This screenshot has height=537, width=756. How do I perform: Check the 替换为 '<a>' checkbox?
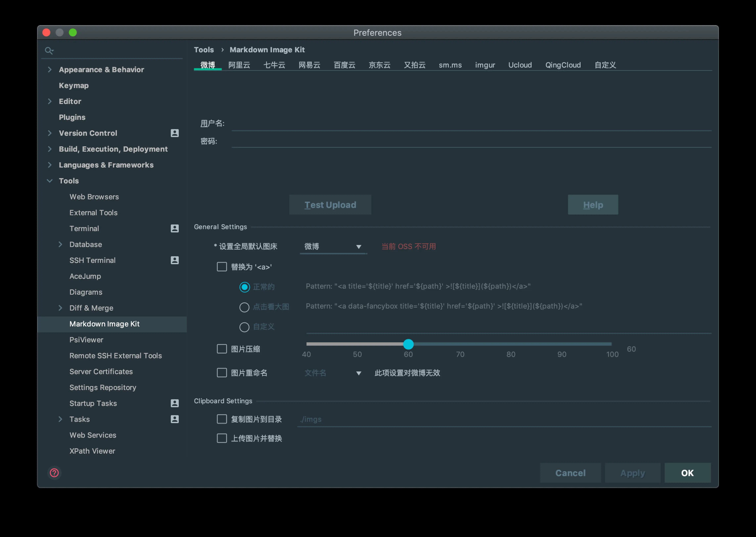pos(222,267)
